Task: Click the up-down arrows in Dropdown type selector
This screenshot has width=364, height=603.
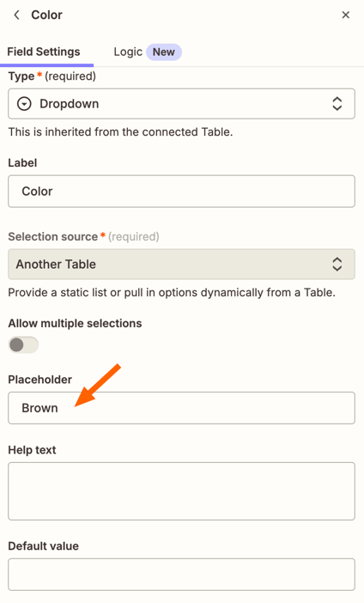Action: tap(337, 104)
